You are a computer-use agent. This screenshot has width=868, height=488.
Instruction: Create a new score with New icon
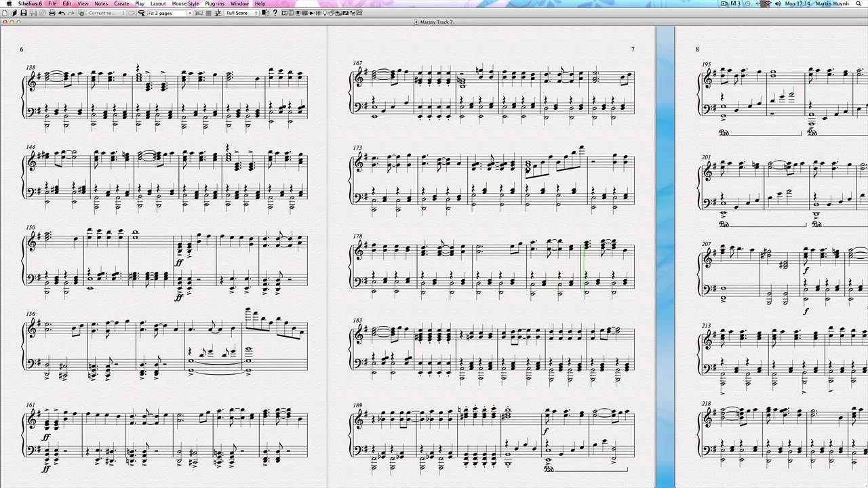(5, 13)
